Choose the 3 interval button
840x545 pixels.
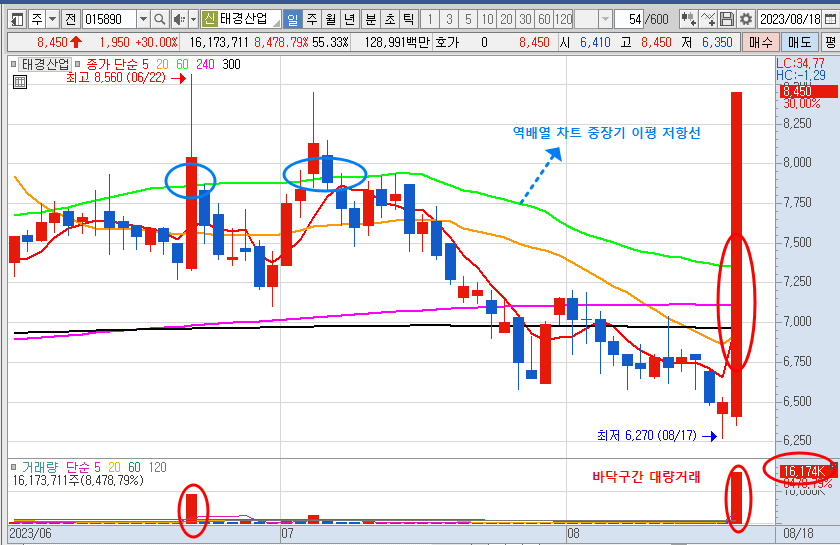449,20
